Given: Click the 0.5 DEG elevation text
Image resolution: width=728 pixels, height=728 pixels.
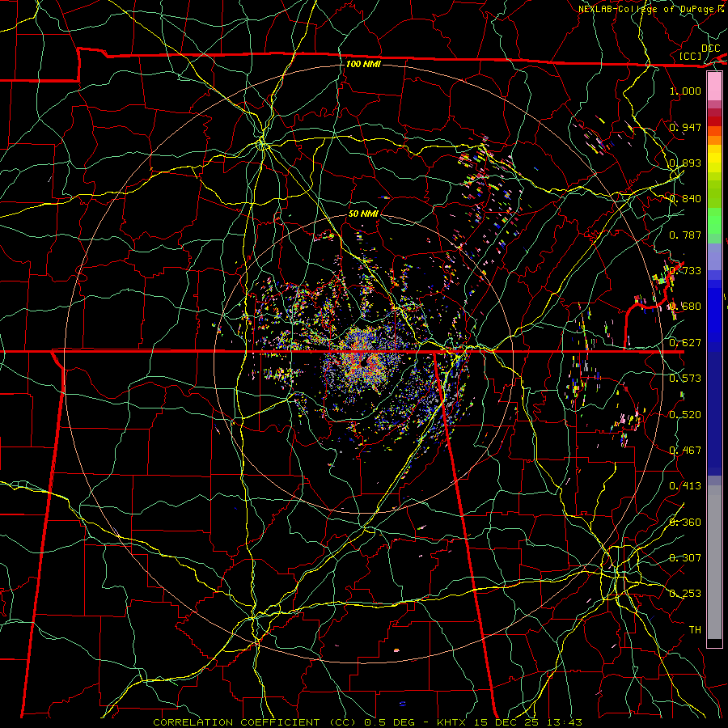Looking at the screenshot, I should click(389, 722).
